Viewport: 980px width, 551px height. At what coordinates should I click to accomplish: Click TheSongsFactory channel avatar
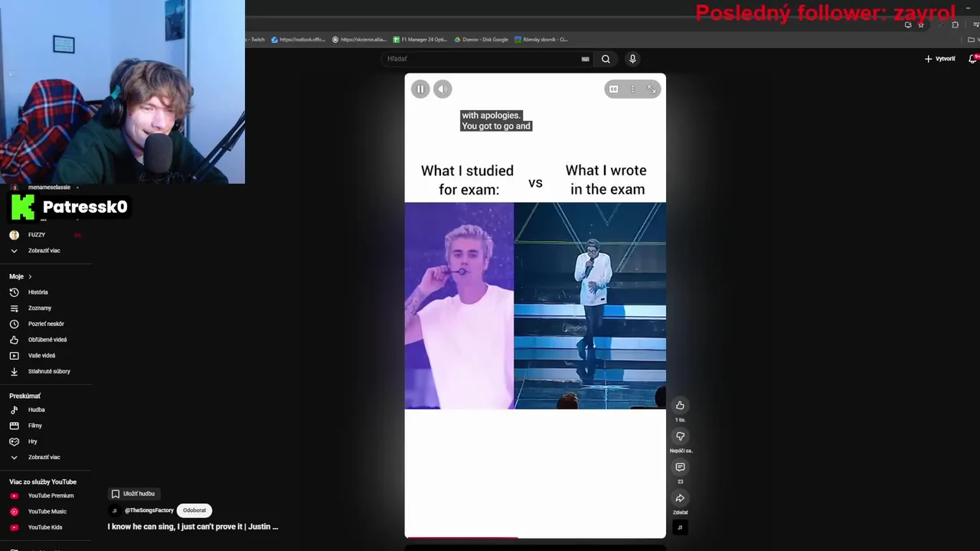point(115,510)
